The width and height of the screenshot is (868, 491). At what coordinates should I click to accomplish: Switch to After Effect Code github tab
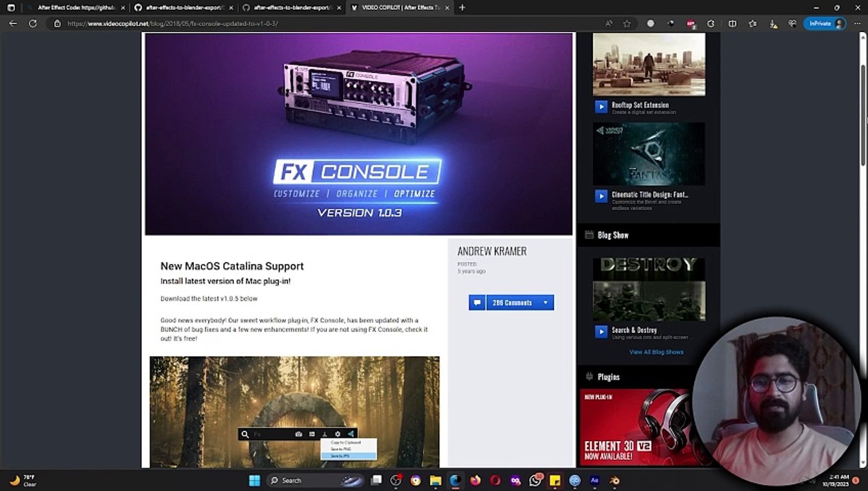tap(75, 8)
